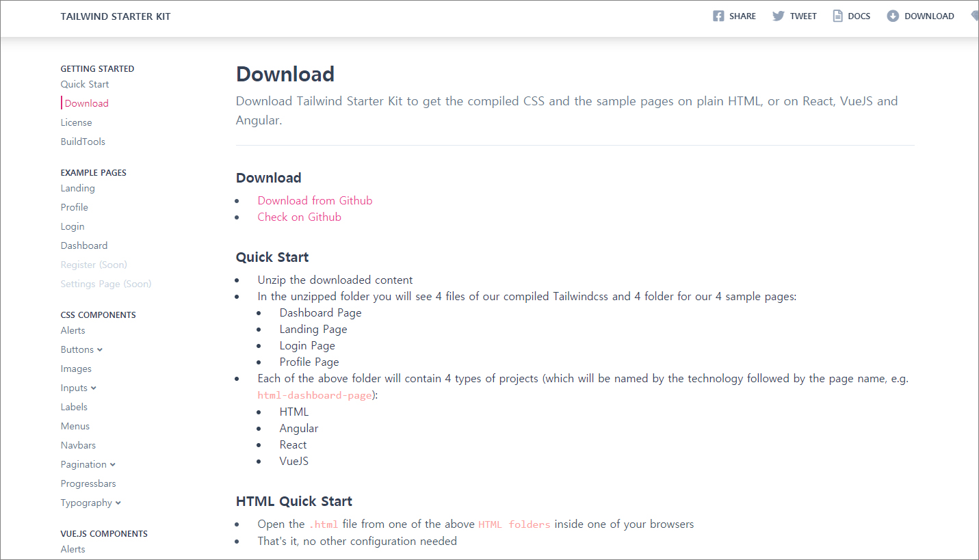Open License page in sidebar
The height and width of the screenshot is (560, 979).
pyautogui.click(x=76, y=122)
